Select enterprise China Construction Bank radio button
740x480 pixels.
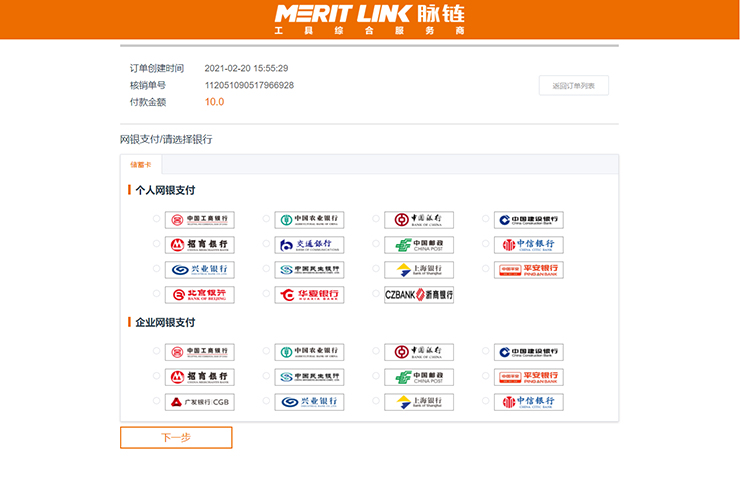click(x=486, y=351)
